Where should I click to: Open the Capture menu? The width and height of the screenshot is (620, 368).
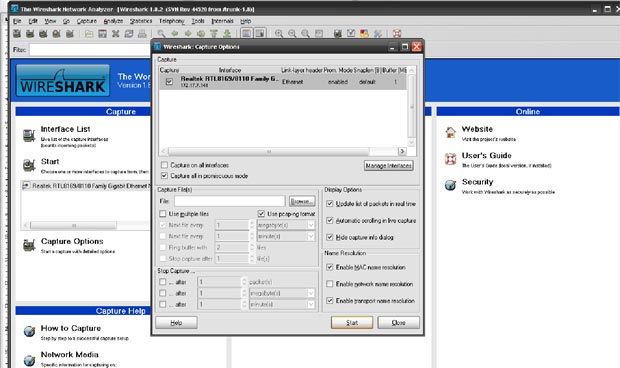[x=87, y=21]
